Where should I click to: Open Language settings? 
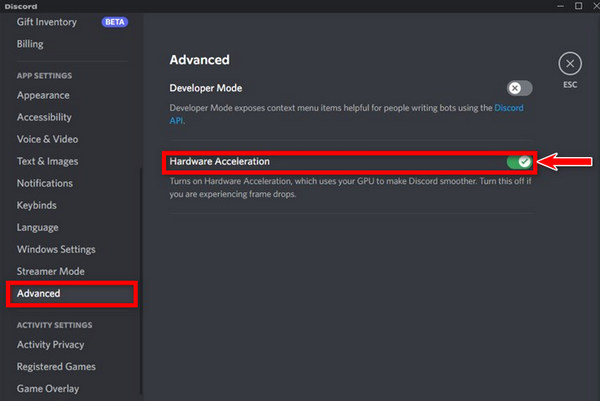pyautogui.click(x=38, y=228)
